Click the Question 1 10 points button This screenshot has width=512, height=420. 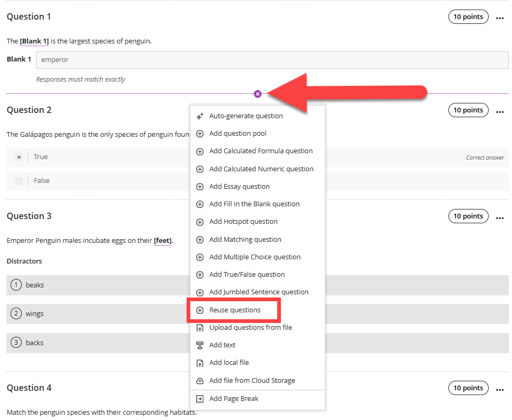point(468,17)
